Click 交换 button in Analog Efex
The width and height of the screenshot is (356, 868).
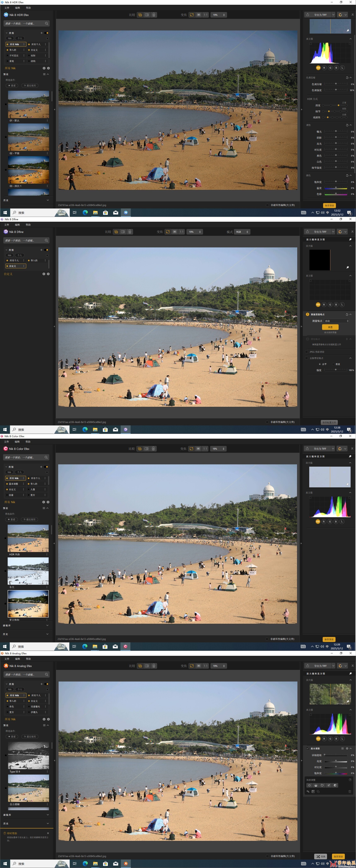click(x=320, y=856)
